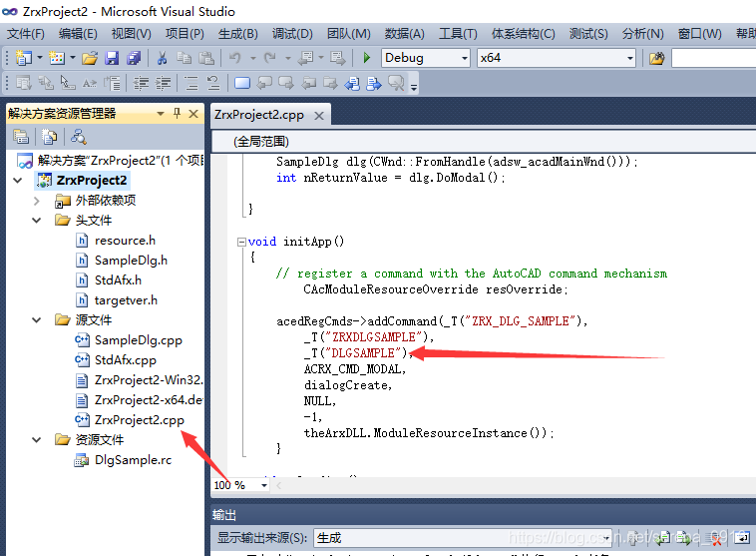Viewport: 756px width, 556px height.
Task: Open the 100 % zoom dropdown
Action: 264,485
